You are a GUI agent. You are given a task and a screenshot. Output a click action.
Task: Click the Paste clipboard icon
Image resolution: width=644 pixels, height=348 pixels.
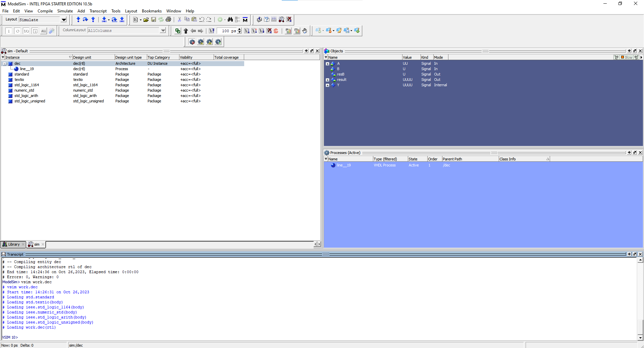tap(194, 20)
